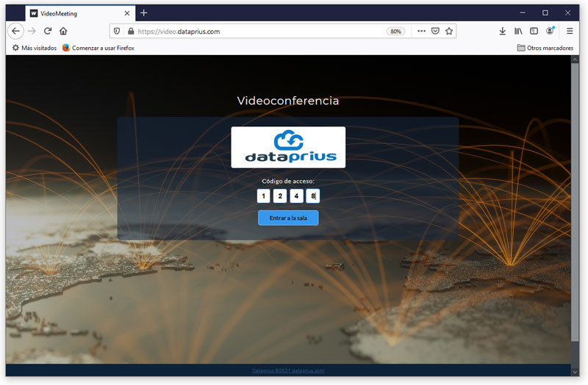Click the second access code digit box

click(x=280, y=196)
